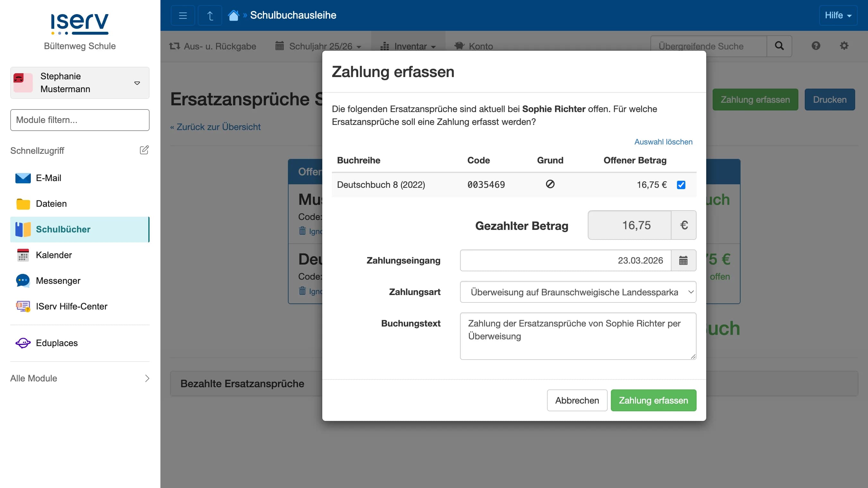The image size is (868, 488).
Task: Click the settings gear in the top bar
Action: tap(844, 46)
